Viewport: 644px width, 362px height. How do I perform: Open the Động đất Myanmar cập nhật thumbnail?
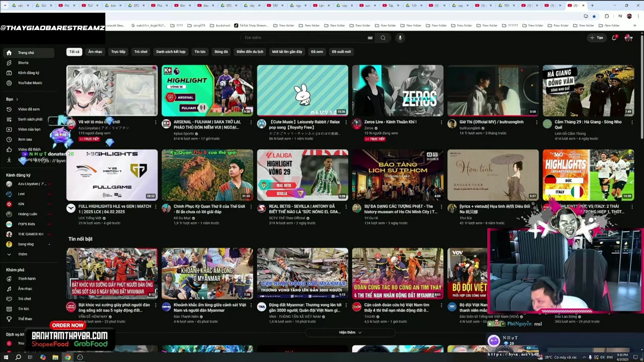(x=302, y=274)
